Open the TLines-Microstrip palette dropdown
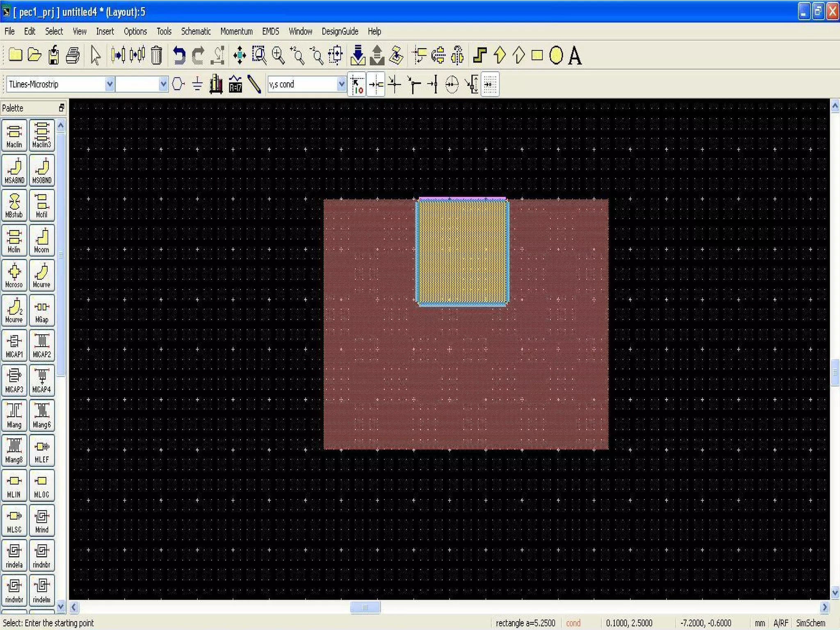Viewport: 840px width, 630px height. (110, 84)
